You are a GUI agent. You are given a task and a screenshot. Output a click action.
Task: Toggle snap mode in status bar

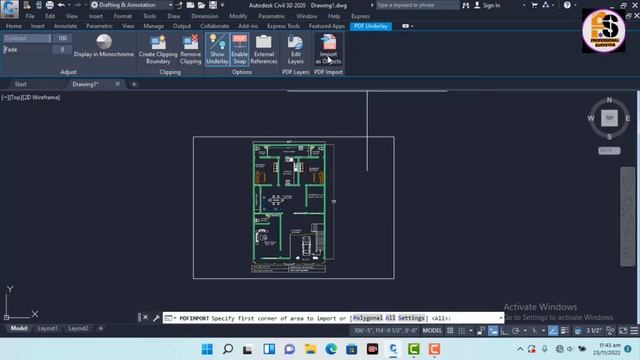pyautogui.click(x=462, y=331)
